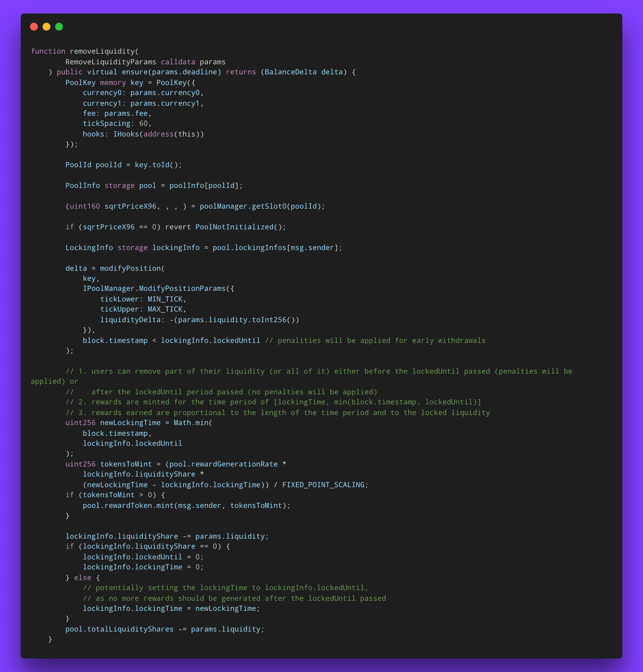The width and height of the screenshot is (643, 672).
Task: Click 'block.timestamp < lockingInfo.lockedUntil' expression
Action: (171, 340)
